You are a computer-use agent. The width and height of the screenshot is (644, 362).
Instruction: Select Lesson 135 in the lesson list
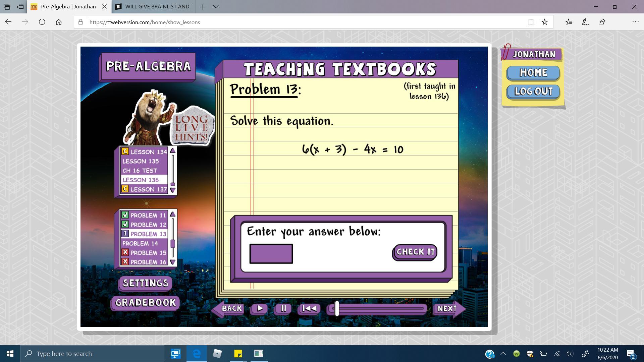(x=141, y=161)
